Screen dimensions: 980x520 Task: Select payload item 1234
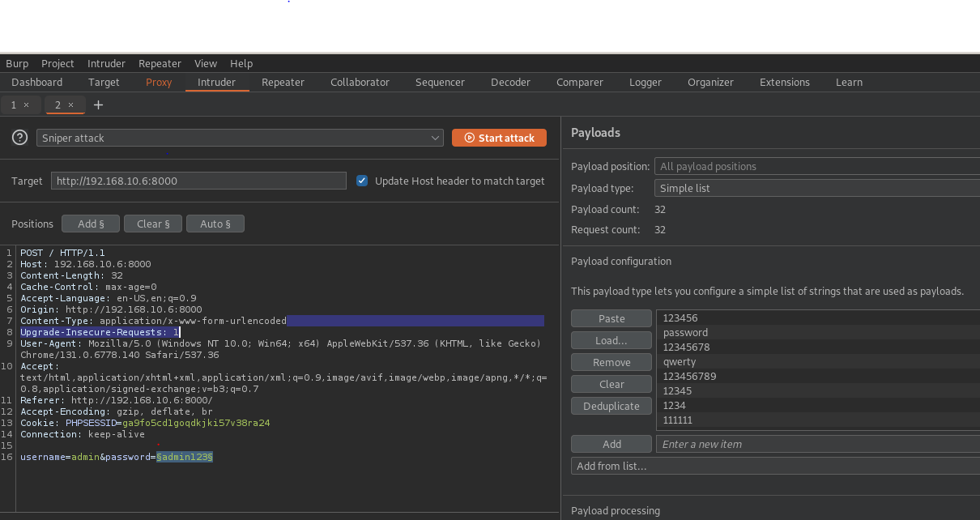[818, 406]
